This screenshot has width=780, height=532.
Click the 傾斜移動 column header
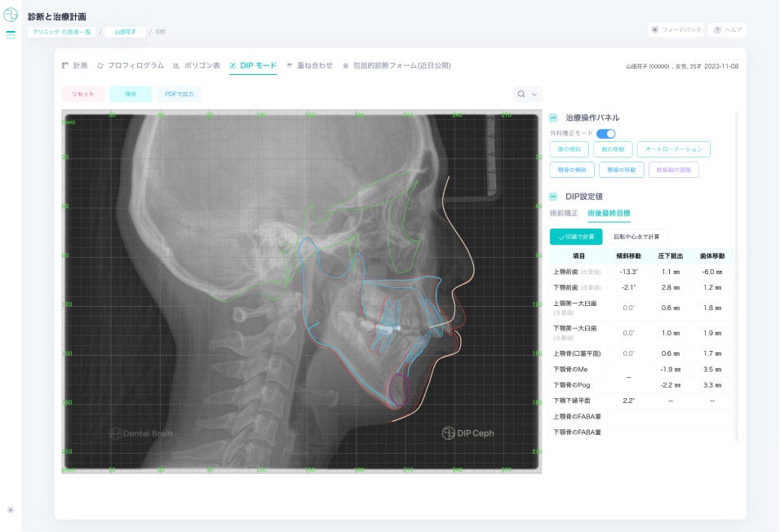pyautogui.click(x=629, y=255)
